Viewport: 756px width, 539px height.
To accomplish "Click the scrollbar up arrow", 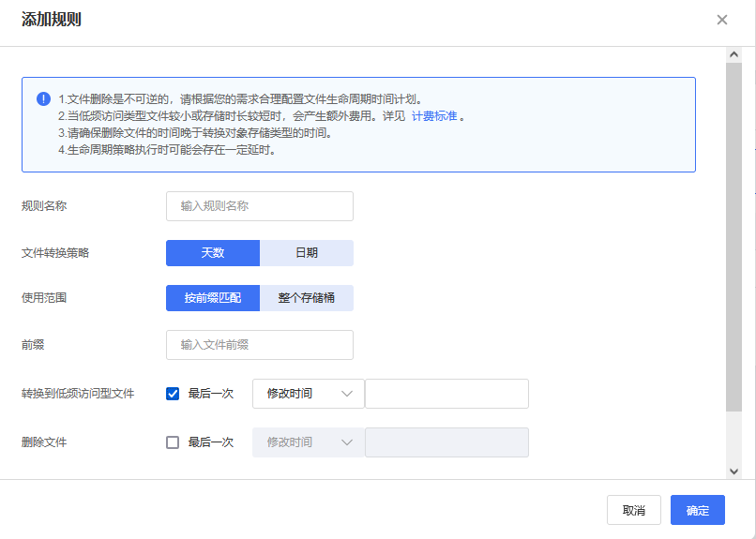I will [x=734, y=55].
